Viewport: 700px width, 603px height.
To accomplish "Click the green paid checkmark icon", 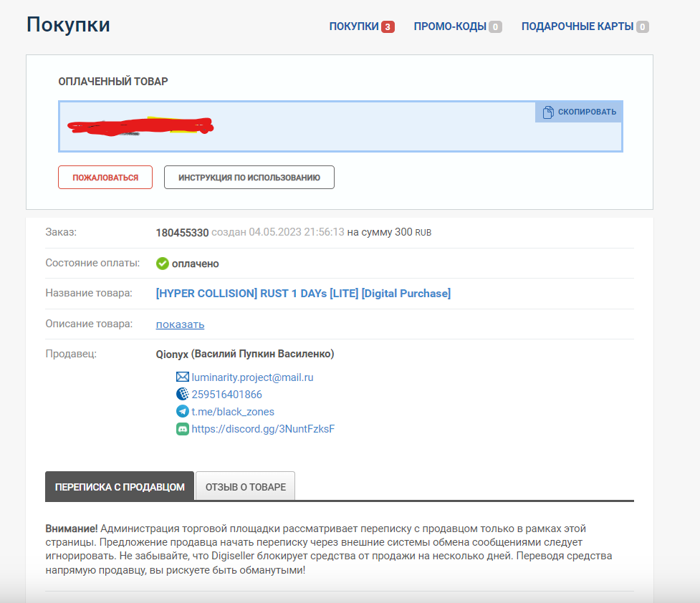I will tap(162, 264).
